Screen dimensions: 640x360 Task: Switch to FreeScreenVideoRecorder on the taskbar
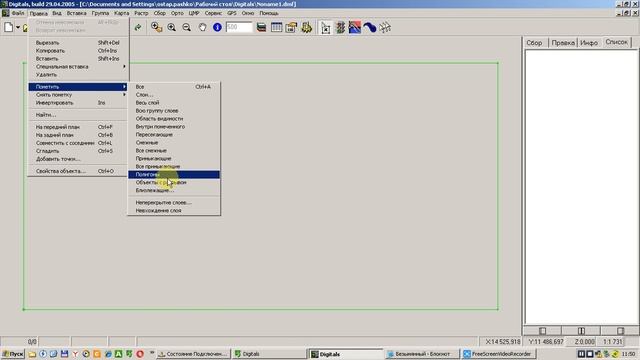coord(498,354)
